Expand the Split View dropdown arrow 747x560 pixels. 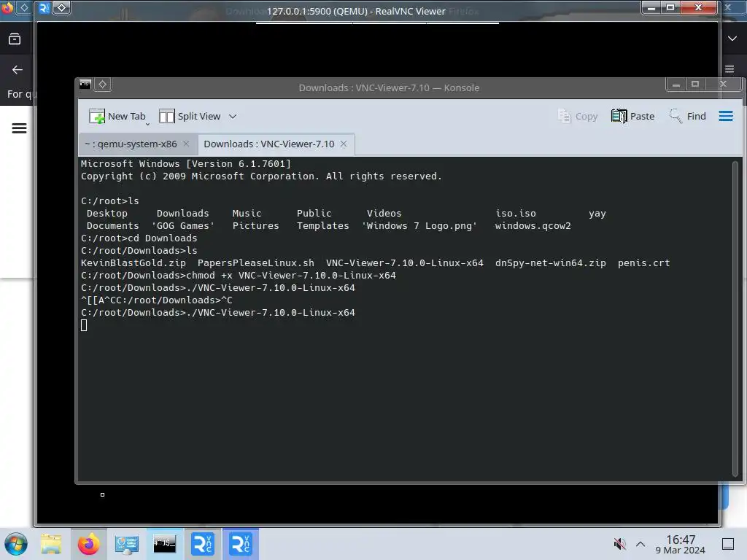(233, 116)
